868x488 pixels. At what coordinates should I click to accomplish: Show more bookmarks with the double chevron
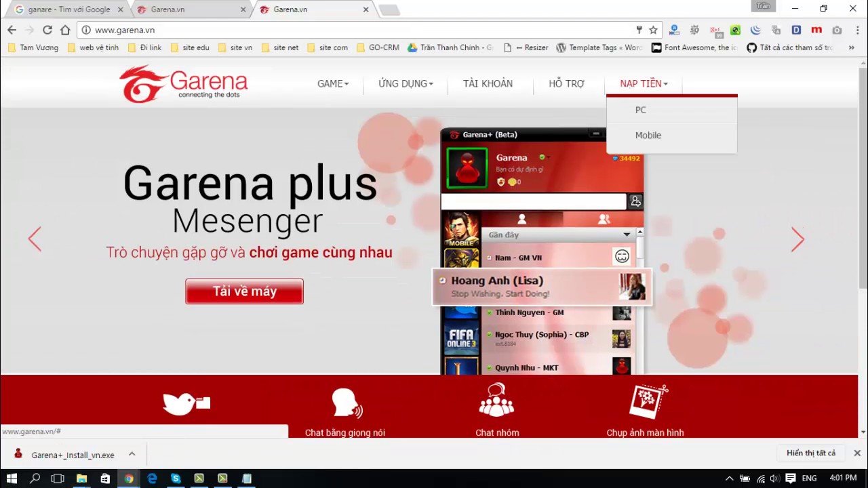tap(851, 47)
